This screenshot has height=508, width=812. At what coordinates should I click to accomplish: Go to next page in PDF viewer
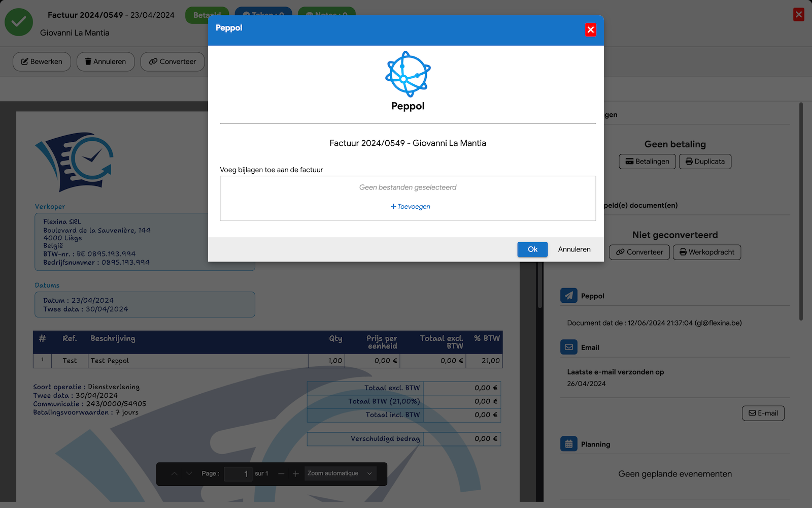pyautogui.click(x=189, y=473)
